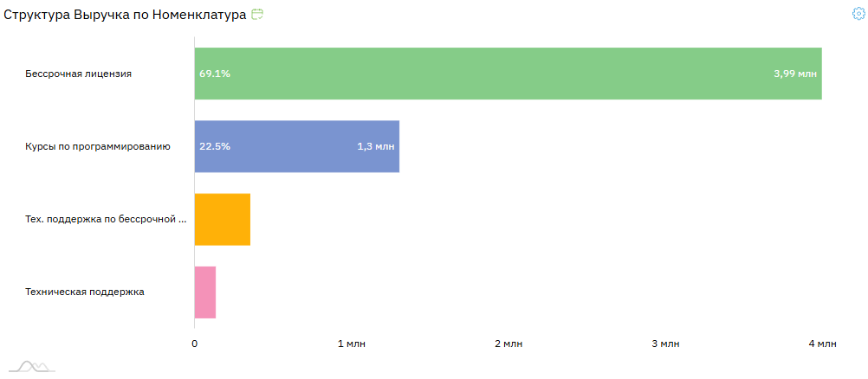Screen dimensions: 868x379
Task: Open chart settings with the gear icon
Action: [858, 14]
